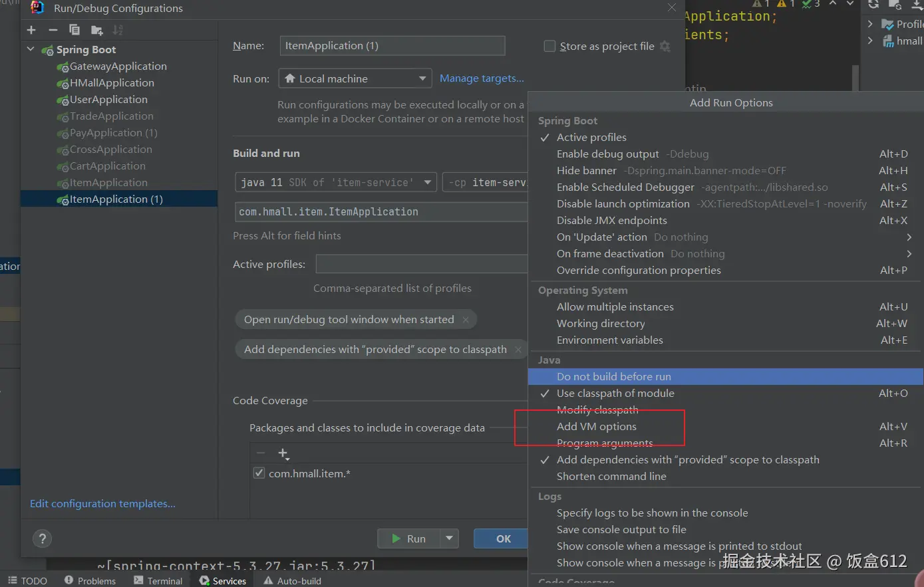Screen dimensions: 924x587
Task: Click the minus icon in coverage packages toolbar
Action: pyautogui.click(x=261, y=453)
